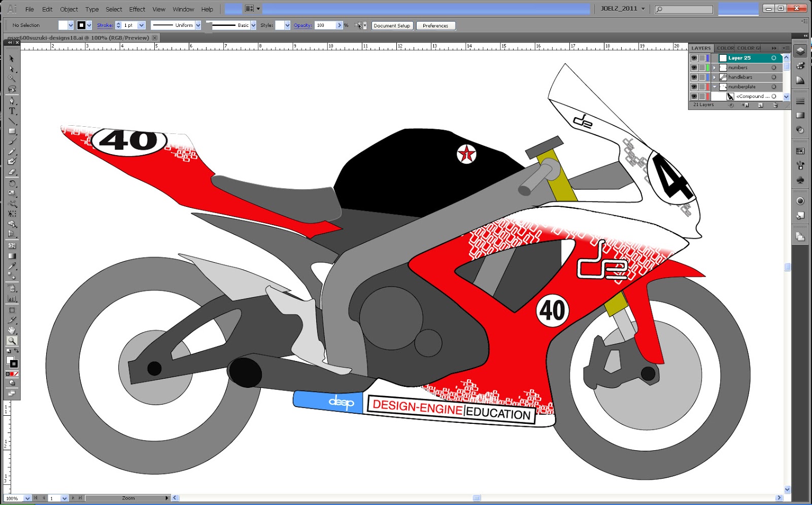This screenshot has height=505, width=812.
Task: Open the stroke weight 1 pt dropdown
Action: tap(142, 25)
